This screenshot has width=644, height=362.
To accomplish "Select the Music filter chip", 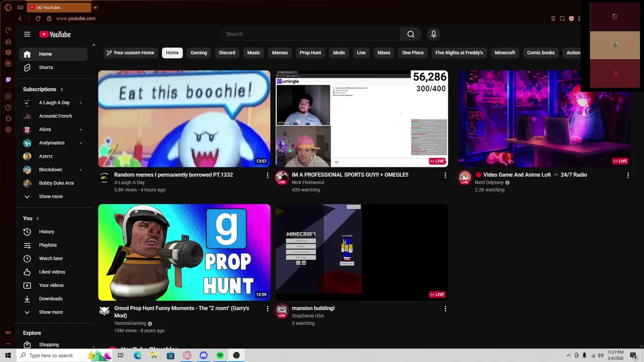I will [x=254, y=53].
